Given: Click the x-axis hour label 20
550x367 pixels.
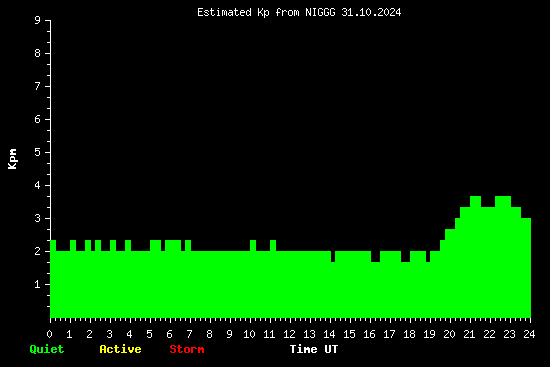Looking at the screenshot, I should [x=449, y=334].
